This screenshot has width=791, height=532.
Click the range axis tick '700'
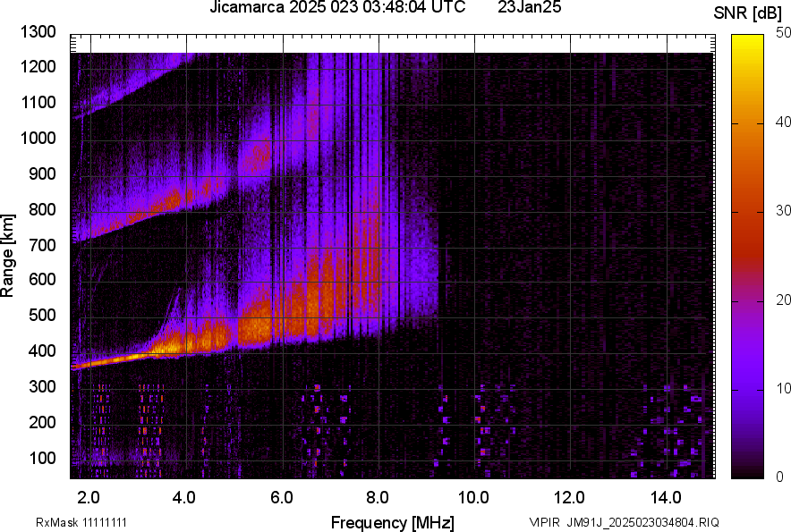(42, 245)
